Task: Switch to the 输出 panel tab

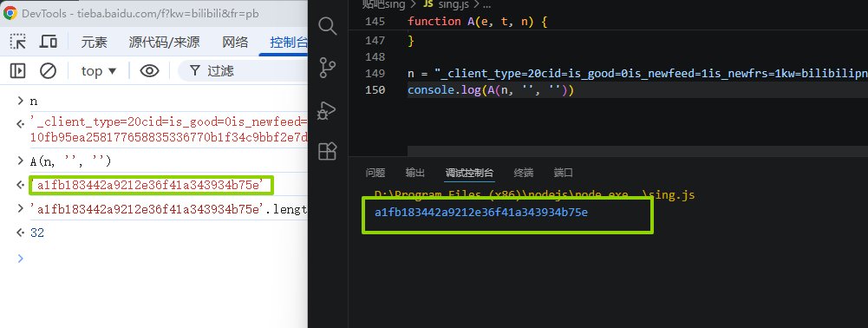Action: [x=415, y=173]
